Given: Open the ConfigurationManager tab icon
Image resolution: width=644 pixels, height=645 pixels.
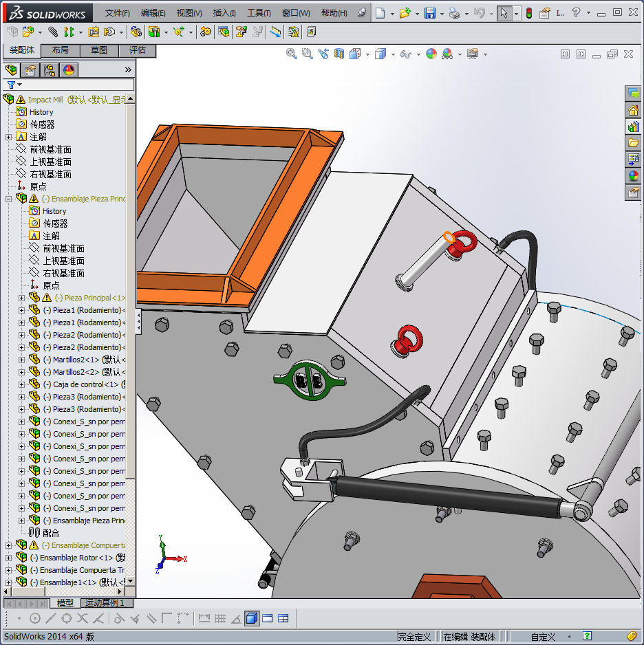Looking at the screenshot, I should [x=49, y=70].
